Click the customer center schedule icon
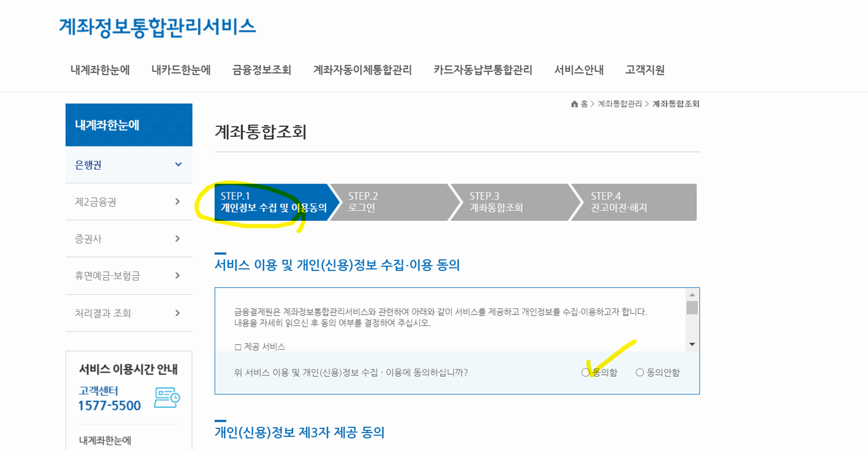Image resolution: width=868 pixels, height=450 pixels. tap(167, 397)
